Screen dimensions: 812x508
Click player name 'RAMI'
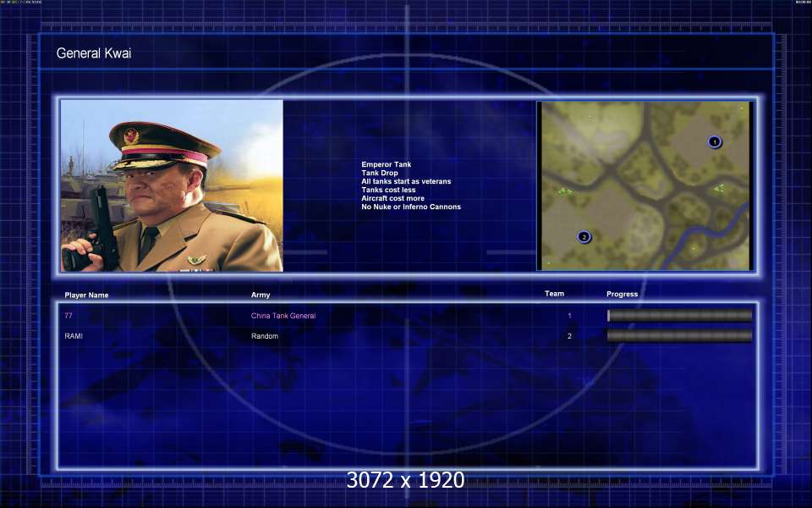[x=74, y=336]
